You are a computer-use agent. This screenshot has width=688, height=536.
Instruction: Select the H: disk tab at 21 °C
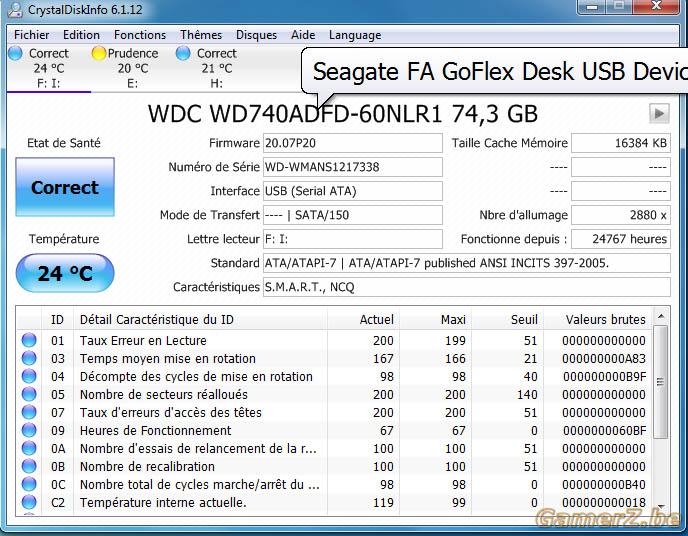216,68
